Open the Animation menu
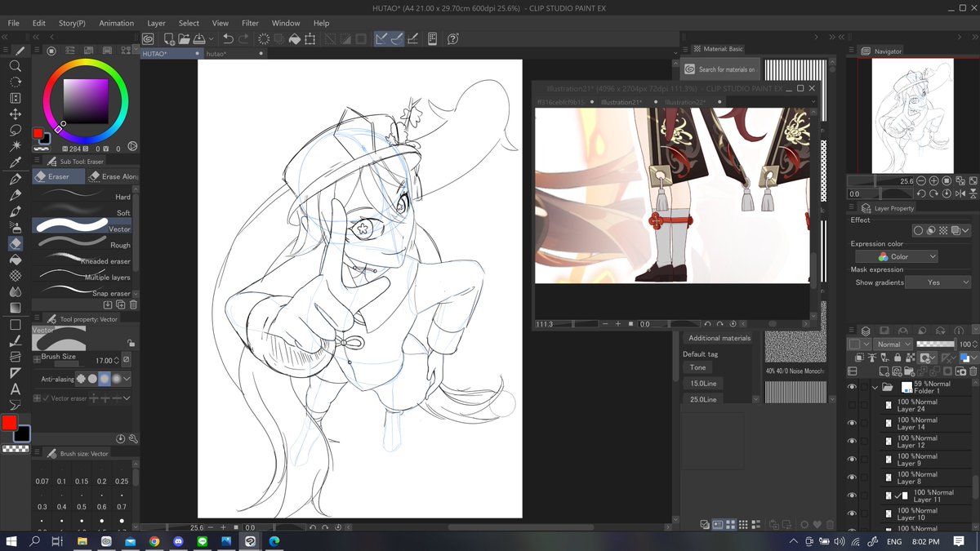980x551 pixels. [116, 23]
